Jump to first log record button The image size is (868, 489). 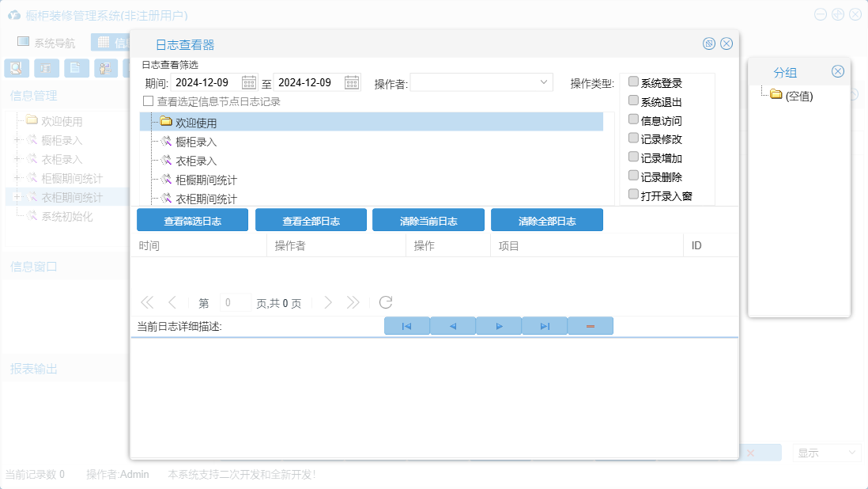[406, 326]
